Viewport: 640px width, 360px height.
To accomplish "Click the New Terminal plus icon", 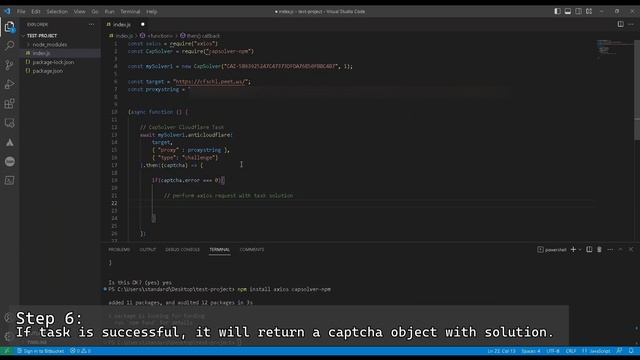I will pos(573,249).
